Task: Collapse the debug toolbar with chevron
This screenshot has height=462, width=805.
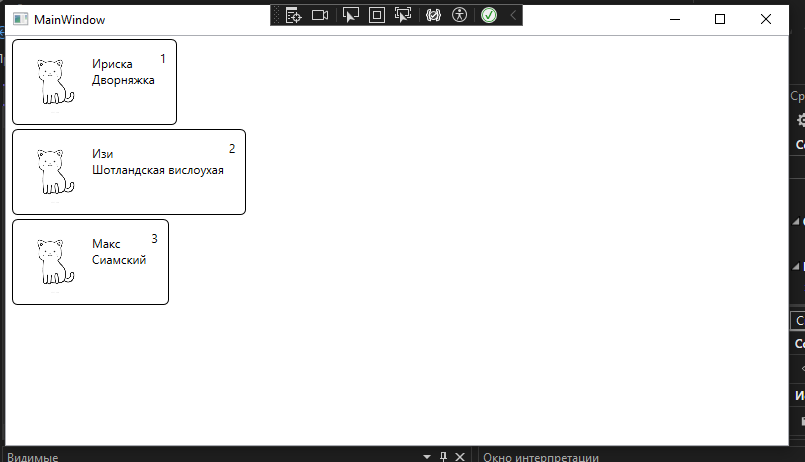Action: pos(513,15)
